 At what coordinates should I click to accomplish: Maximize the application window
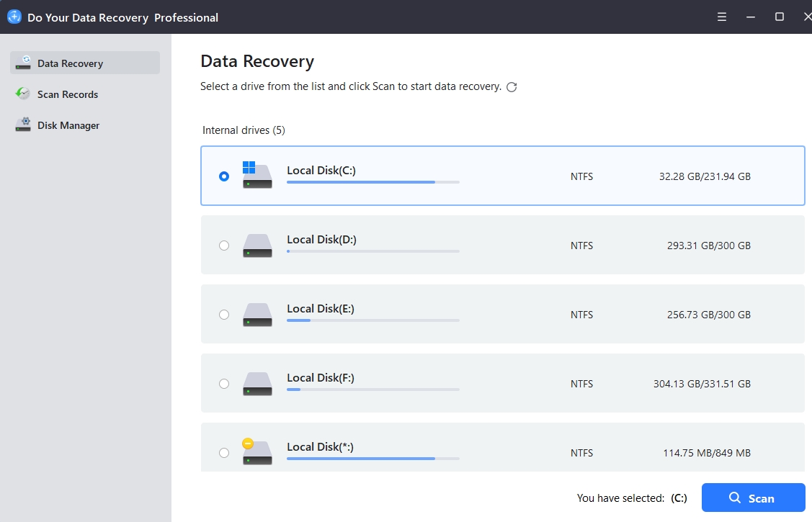point(779,17)
